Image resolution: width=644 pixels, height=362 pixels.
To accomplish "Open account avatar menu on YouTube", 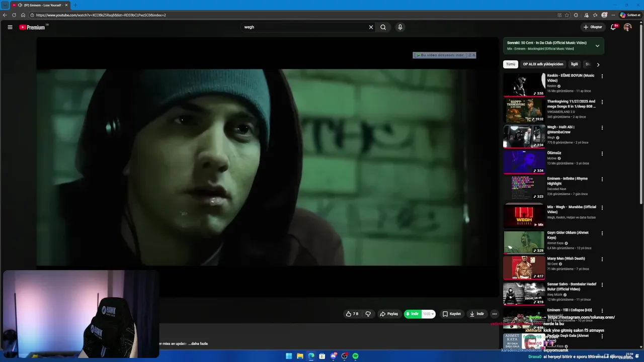I will click(x=627, y=27).
